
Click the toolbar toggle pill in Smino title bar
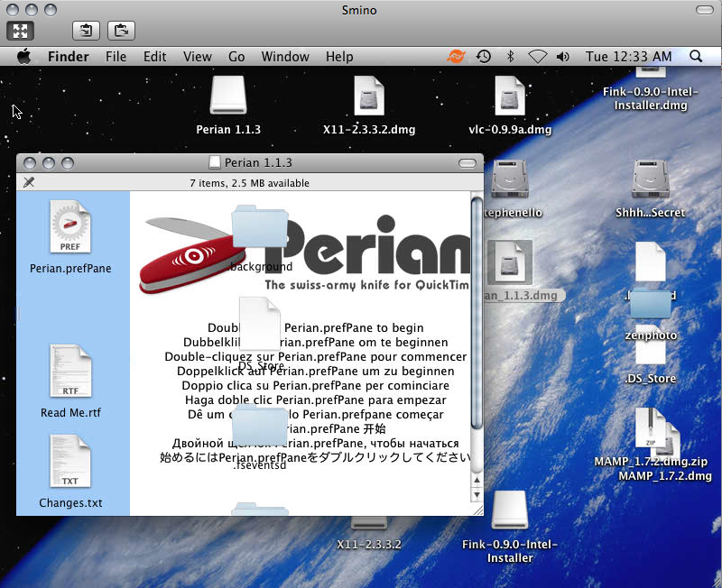[x=705, y=10]
